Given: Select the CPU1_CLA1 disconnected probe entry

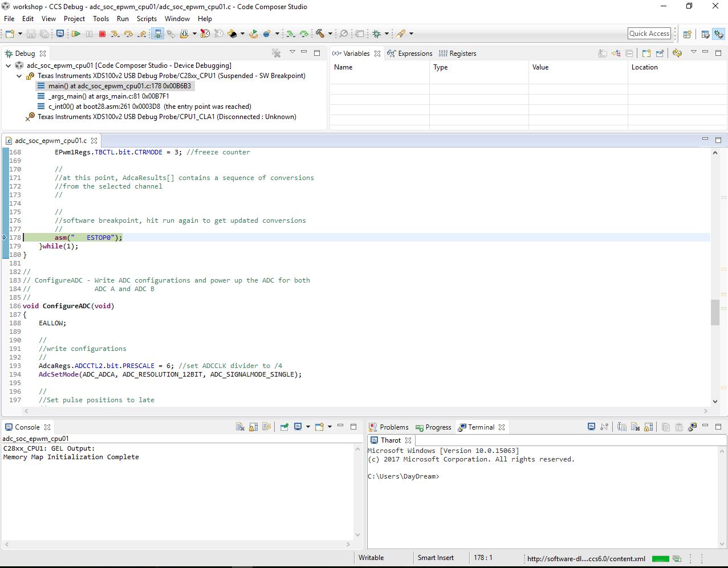Looking at the screenshot, I should pos(161,117).
